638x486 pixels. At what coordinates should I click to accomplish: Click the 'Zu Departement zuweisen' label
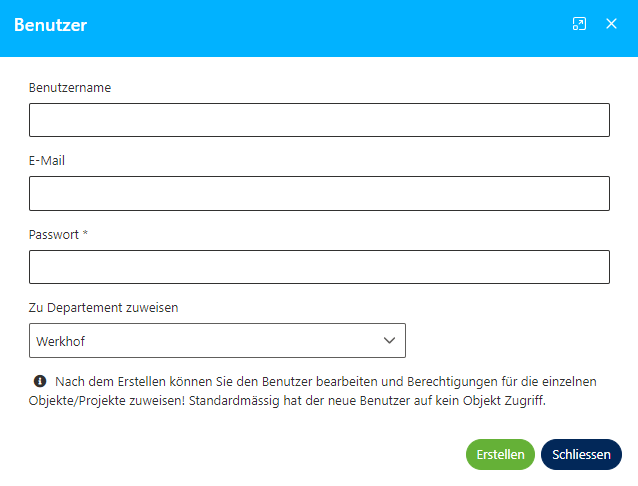coord(104,308)
